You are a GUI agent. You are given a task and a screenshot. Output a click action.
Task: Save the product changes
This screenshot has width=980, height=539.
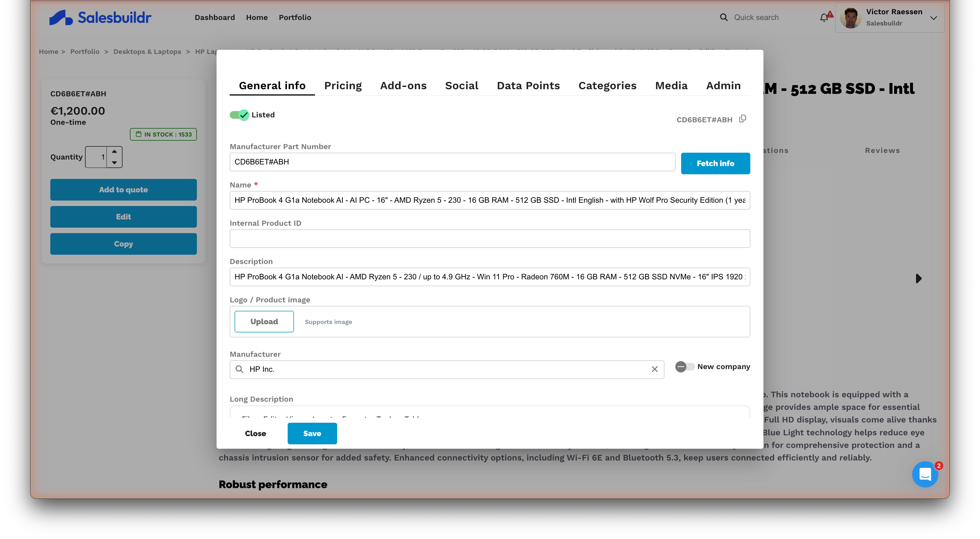click(312, 433)
